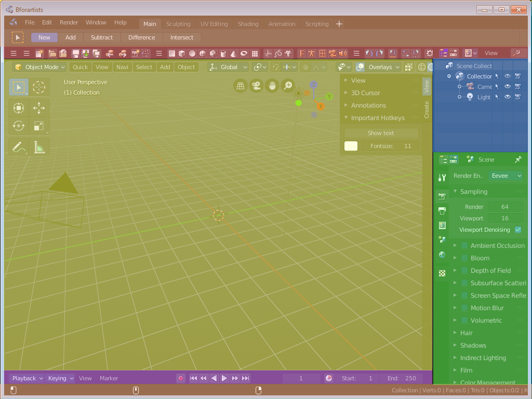The image size is (532, 399).
Task: Enable the Ambient Occlusion checkbox
Action: [464, 246]
